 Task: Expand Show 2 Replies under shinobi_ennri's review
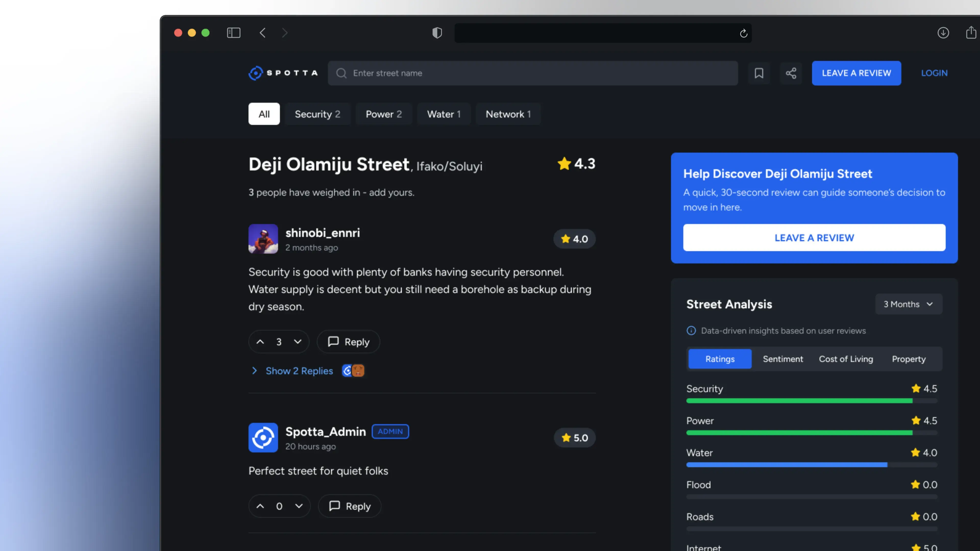point(299,371)
